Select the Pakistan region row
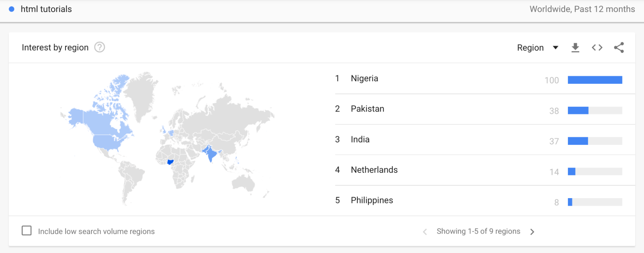644x253 pixels. click(367, 109)
